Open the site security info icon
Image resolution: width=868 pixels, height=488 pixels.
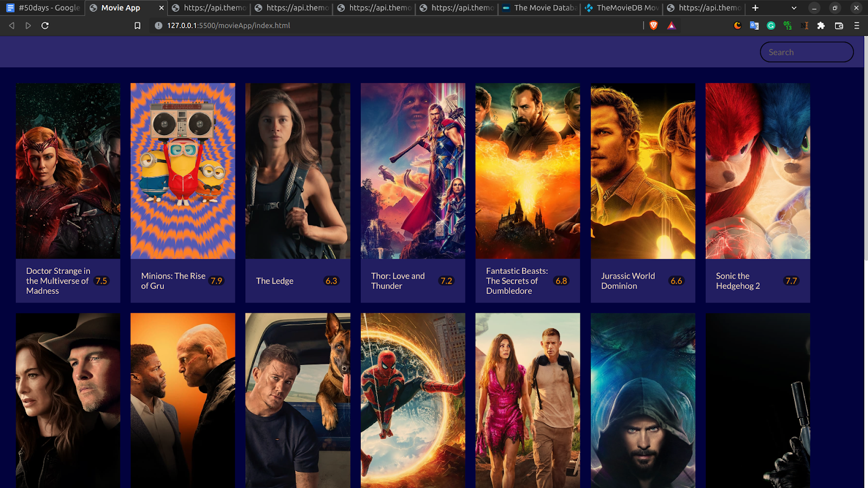158,25
